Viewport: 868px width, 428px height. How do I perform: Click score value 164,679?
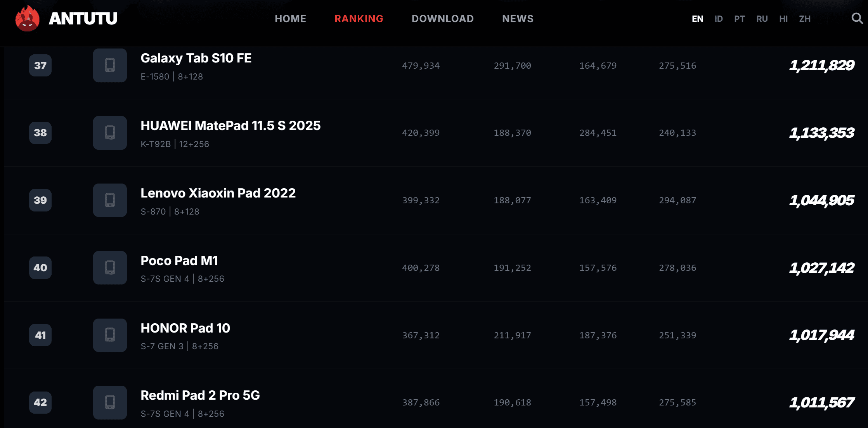click(598, 66)
